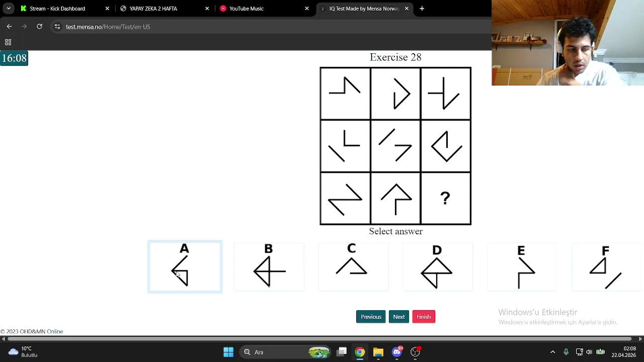Open Task View from the taskbar

point(342,352)
